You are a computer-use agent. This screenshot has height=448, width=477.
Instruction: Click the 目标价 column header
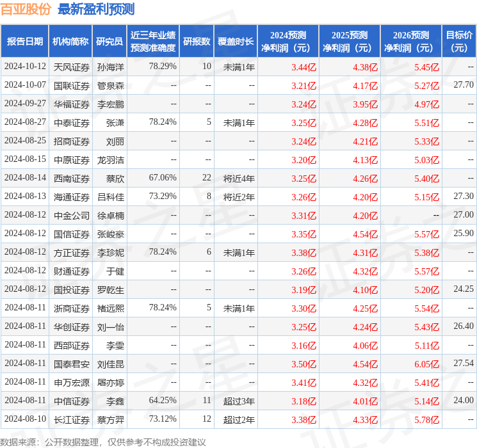pyautogui.click(x=459, y=42)
